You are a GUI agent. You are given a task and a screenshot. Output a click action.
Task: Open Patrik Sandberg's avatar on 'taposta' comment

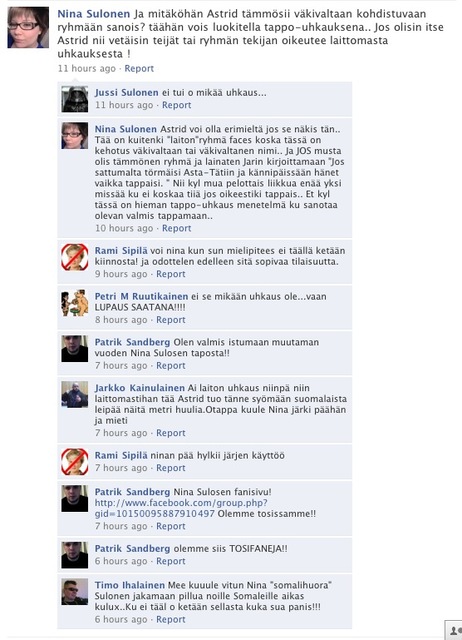(x=75, y=349)
